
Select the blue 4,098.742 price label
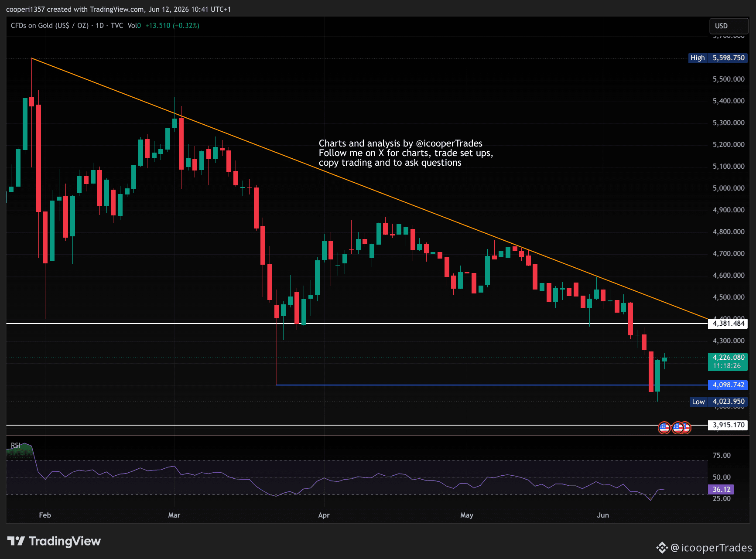[x=728, y=385]
